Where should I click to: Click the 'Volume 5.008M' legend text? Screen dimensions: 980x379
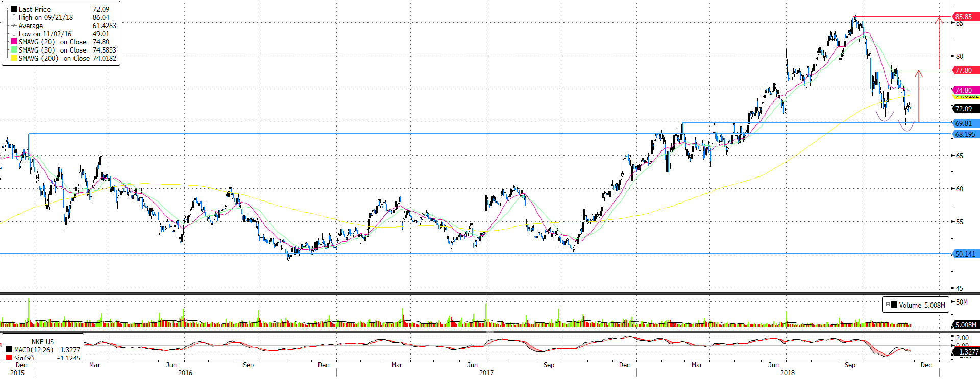coord(922,305)
